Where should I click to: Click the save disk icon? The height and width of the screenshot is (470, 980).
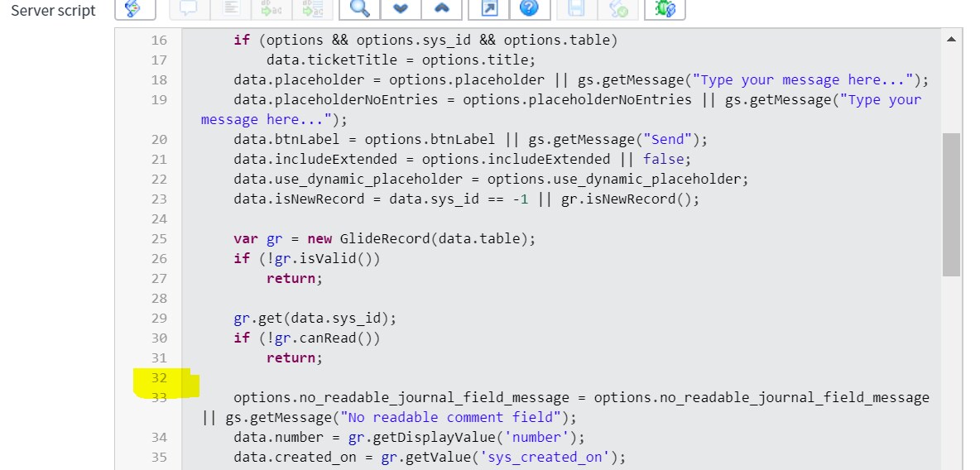coord(576,8)
